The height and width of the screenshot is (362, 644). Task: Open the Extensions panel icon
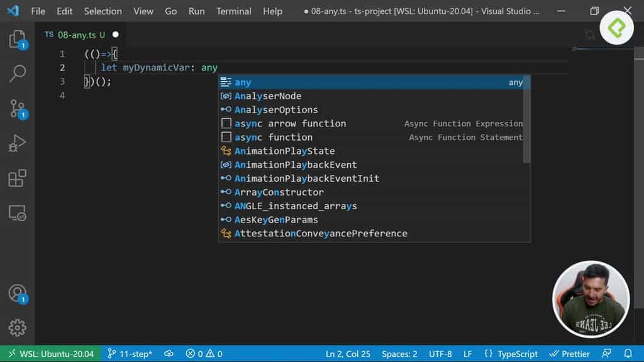point(17,178)
